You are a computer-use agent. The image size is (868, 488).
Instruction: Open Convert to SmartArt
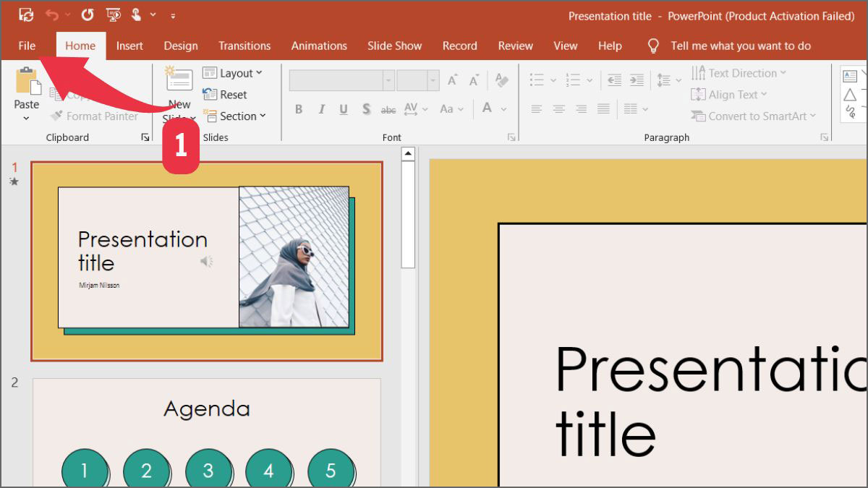754,116
